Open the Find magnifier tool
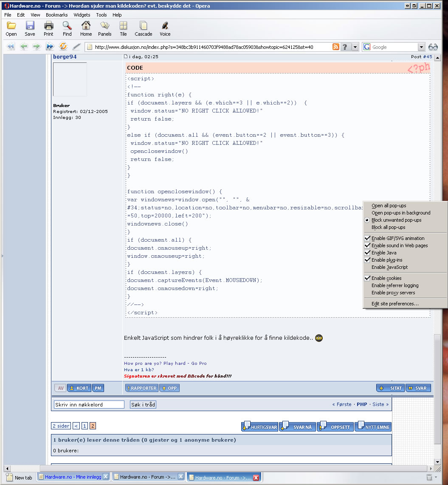Screen dimensions: 448x485 tap(67, 25)
